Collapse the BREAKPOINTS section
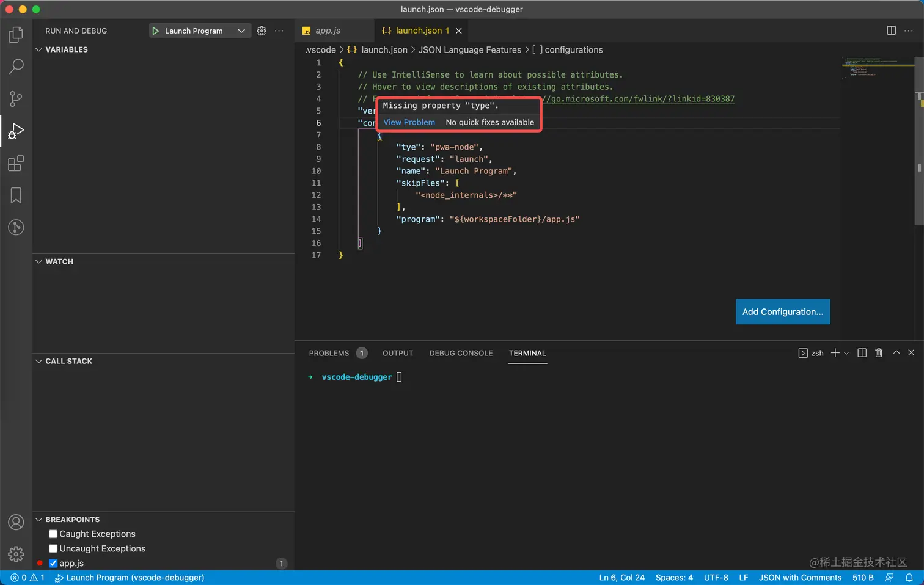924x585 pixels. coord(39,519)
